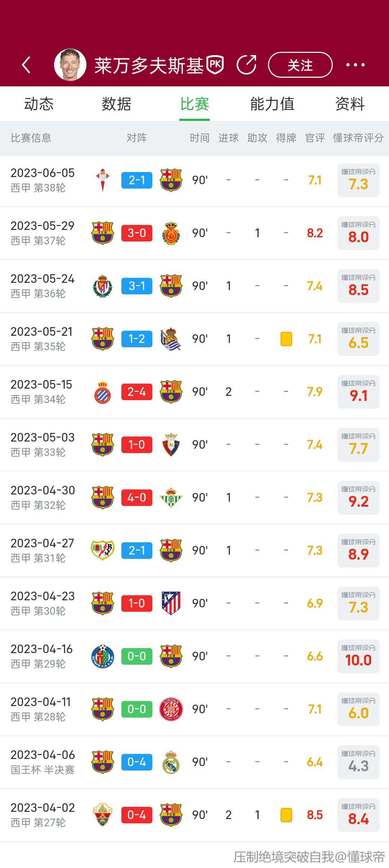Tap the share icon in header
The height and width of the screenshot is (868, 389).
pyautogui.click(x=247, y=65)
